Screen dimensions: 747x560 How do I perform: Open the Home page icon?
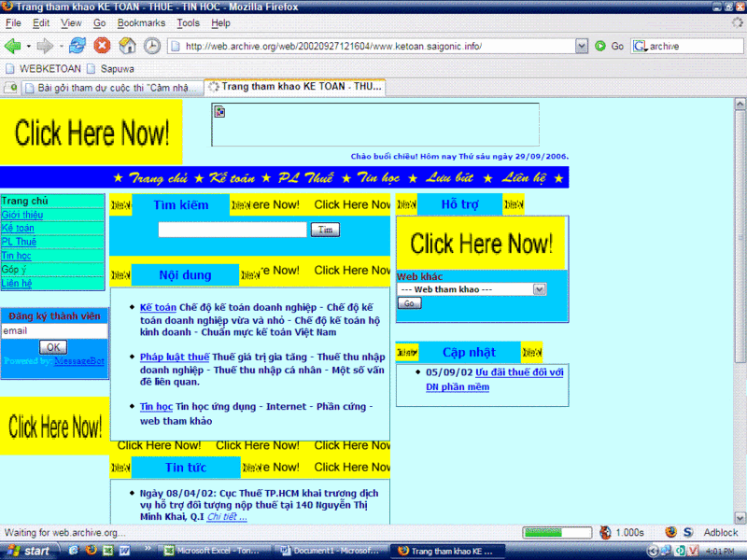pos(127,46)
